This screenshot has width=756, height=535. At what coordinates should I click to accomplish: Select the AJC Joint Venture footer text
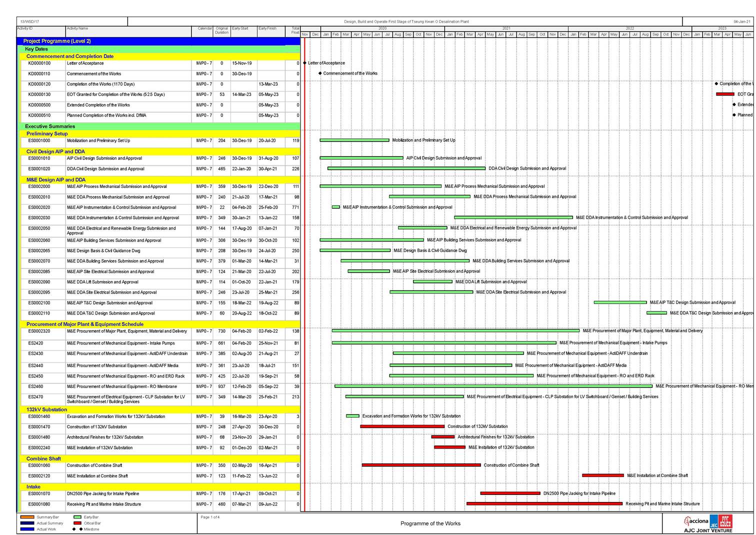708,530
